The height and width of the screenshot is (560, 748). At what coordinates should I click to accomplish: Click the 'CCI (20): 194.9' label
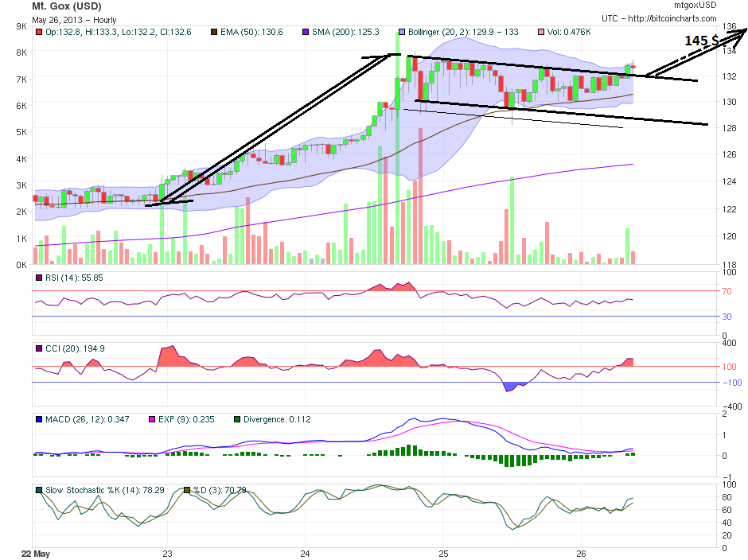pyautogui.click(x=75, y=348)
